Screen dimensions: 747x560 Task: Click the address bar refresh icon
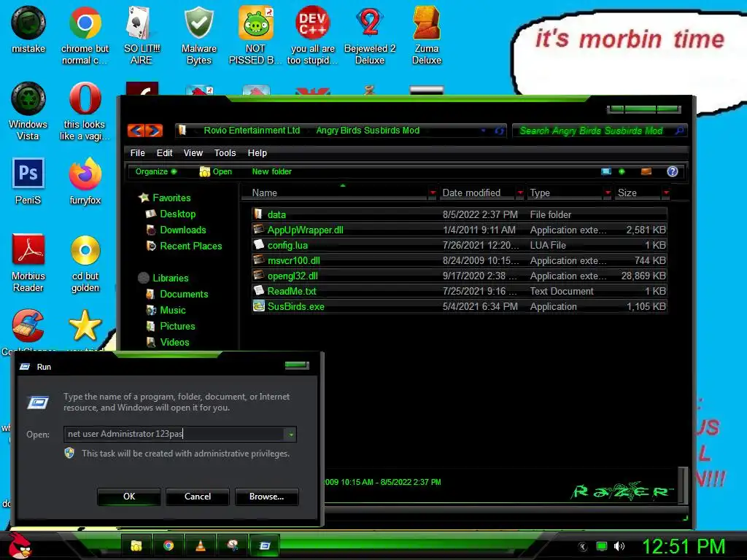click(x=499, y=131)
